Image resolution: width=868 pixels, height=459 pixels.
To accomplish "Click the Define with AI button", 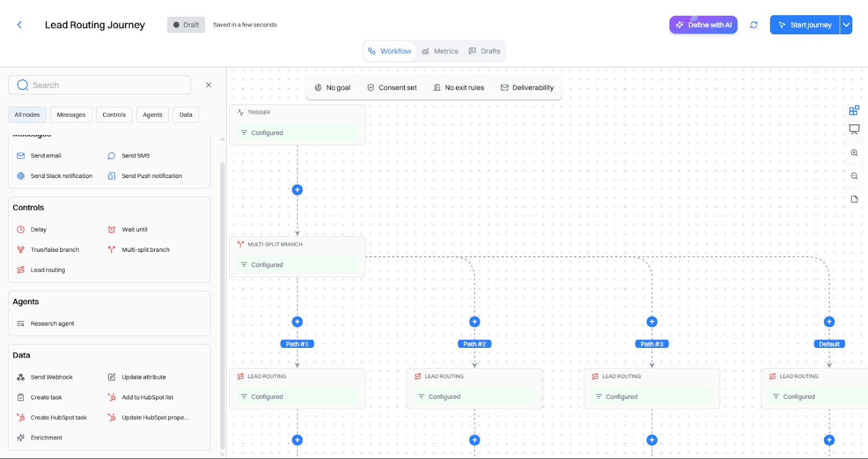I will point(703,25).
